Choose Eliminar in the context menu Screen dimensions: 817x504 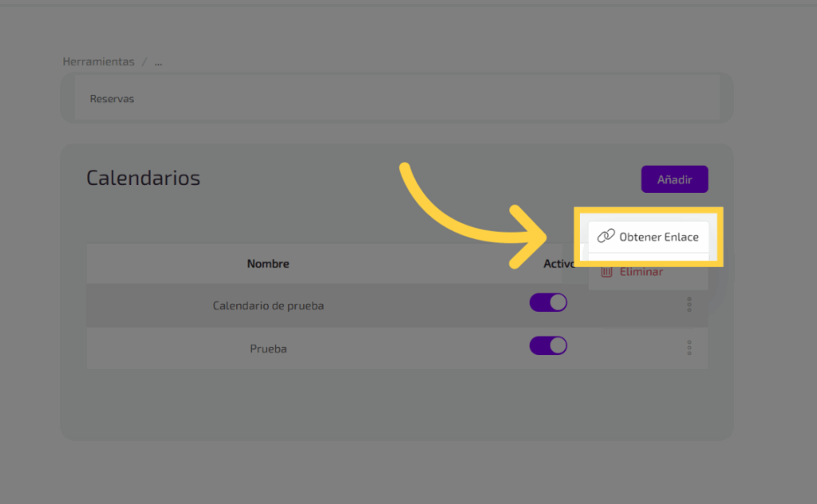click(641, 272)
